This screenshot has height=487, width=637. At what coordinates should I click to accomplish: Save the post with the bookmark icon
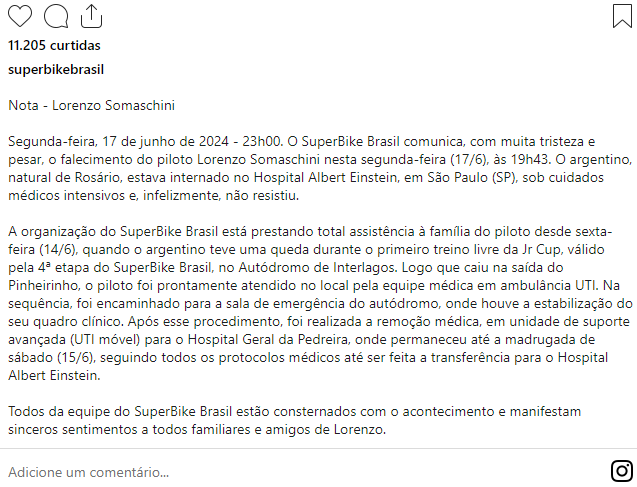(x=620, y=16)
